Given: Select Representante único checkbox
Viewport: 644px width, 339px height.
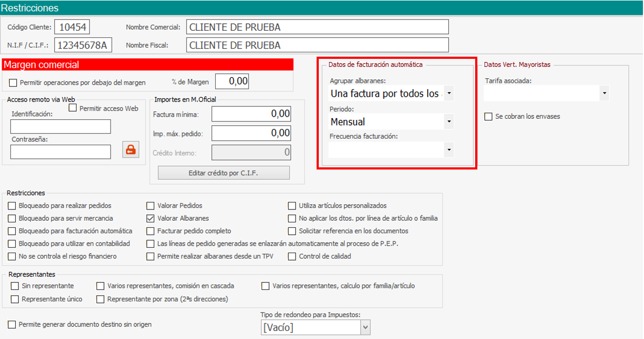Looking at the screenshot, I should (15, 299).
